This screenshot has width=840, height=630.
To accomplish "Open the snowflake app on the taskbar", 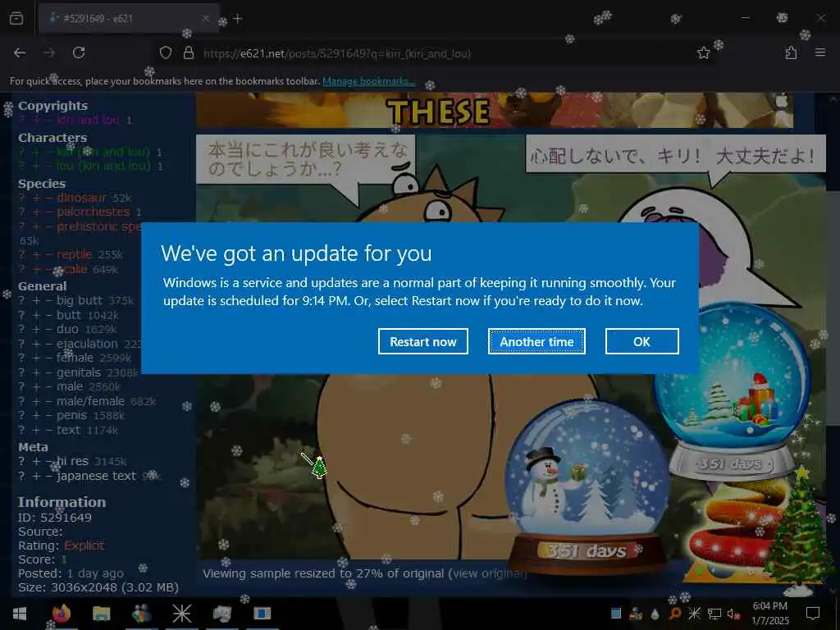I will tap(181, 614).
